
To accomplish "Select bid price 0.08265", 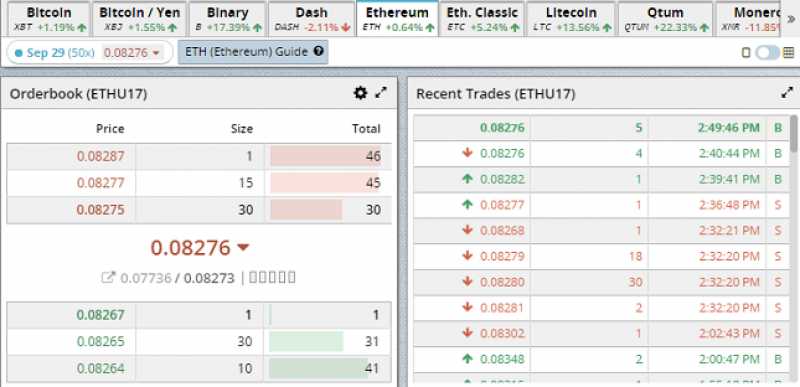I will point(101,341).
